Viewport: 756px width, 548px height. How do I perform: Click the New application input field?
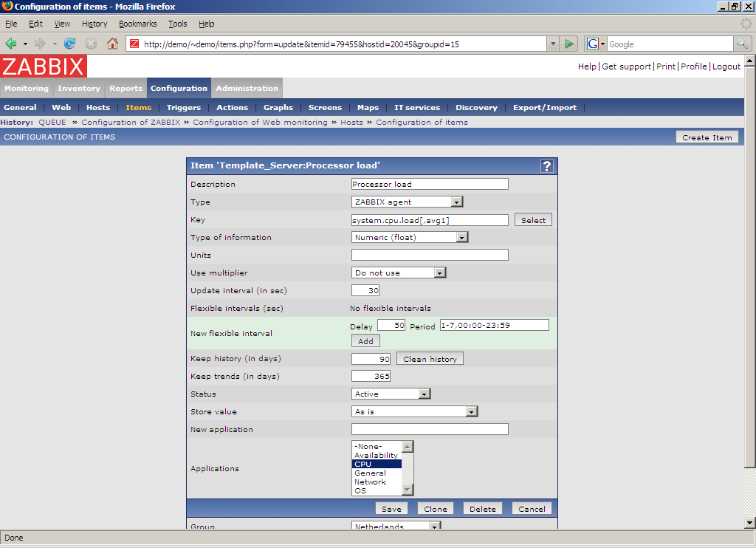click(x=430, y=429)
